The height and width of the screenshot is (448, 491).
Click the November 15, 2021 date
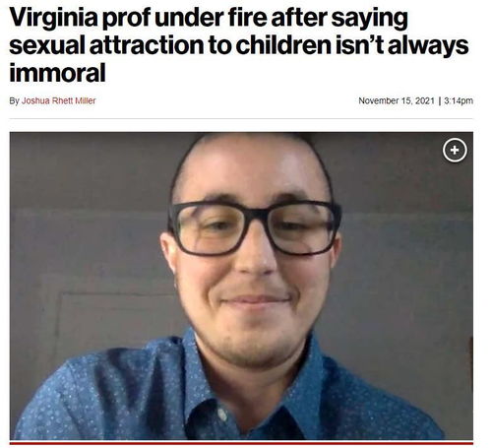coord(397,100)
